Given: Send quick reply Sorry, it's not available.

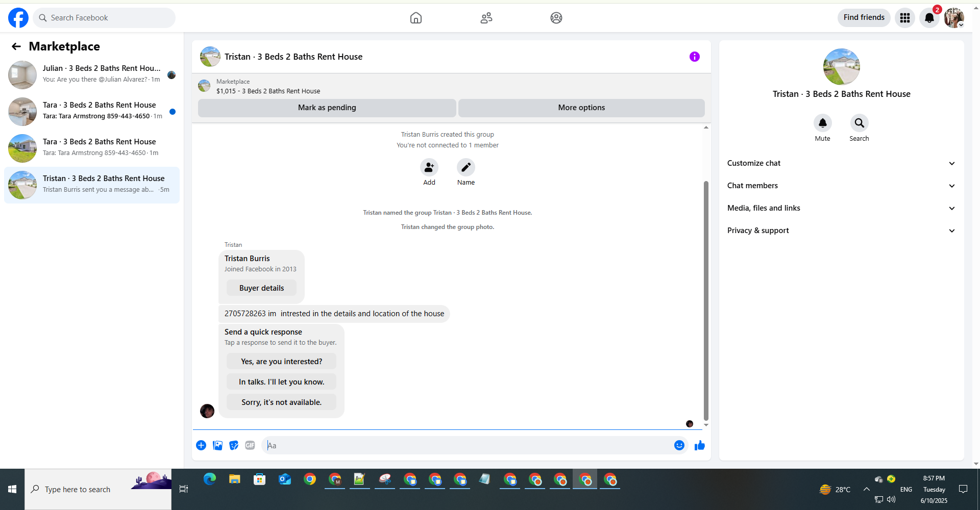Looking at the screenshot, I should coord(281,402).
